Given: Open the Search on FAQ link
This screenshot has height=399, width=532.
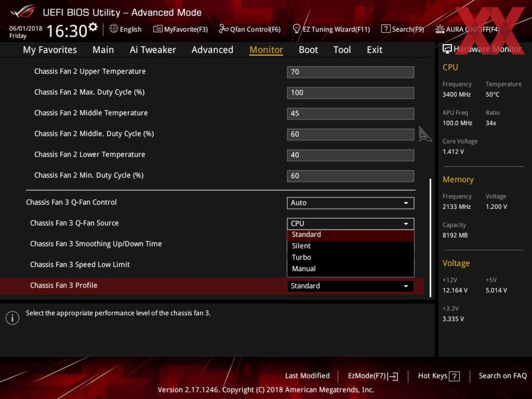Looking at the screenshot, I should pos(503,376).
